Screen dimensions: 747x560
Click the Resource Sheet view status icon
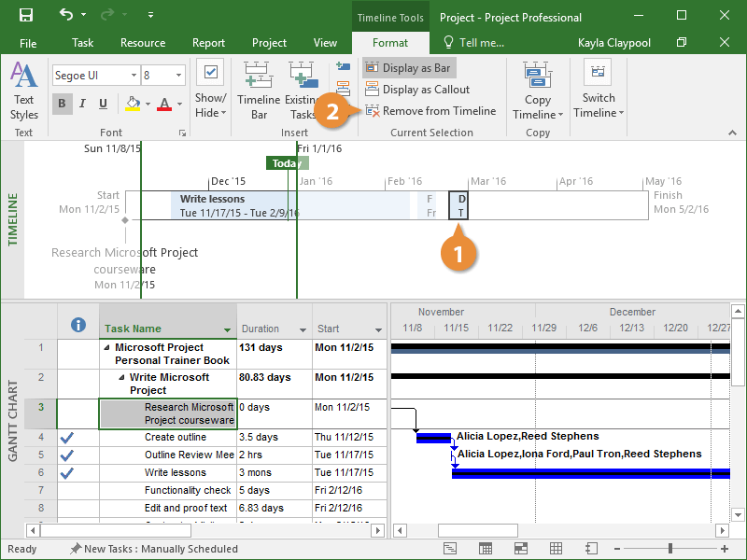coord(557,549)
